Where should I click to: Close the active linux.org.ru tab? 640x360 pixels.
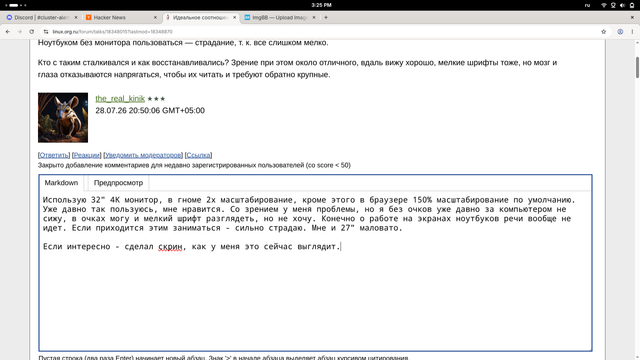tap(234, 18)
